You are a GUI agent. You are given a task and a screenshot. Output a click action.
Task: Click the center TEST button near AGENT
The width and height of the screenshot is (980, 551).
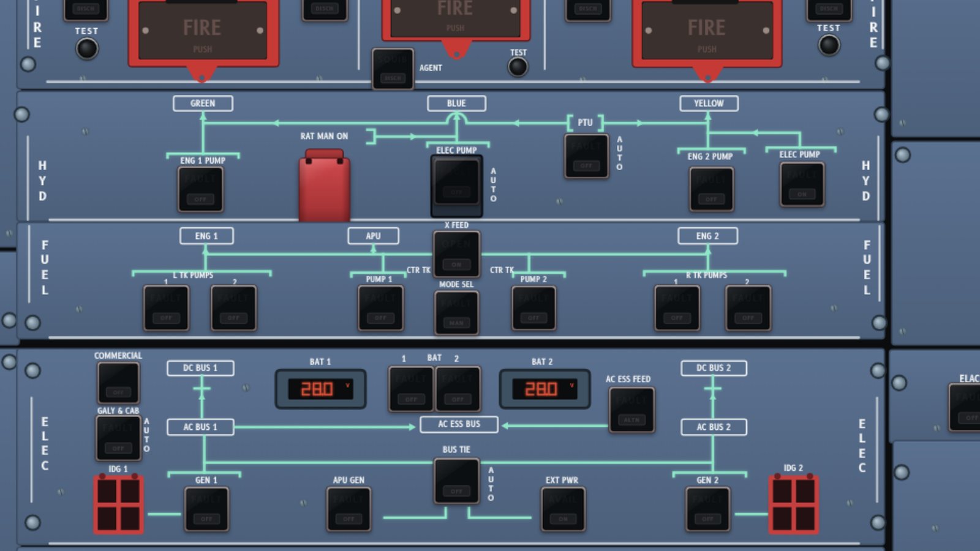click(x=518, y=67)
